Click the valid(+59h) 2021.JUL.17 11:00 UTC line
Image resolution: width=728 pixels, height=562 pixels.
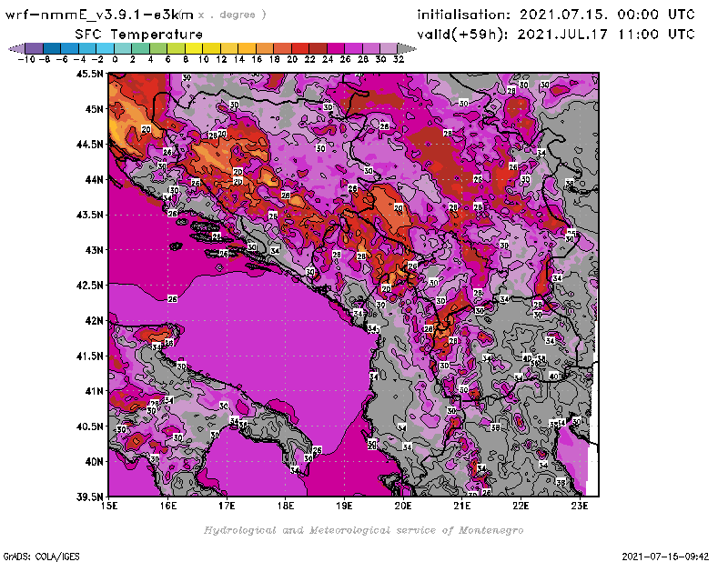[556, 34]
